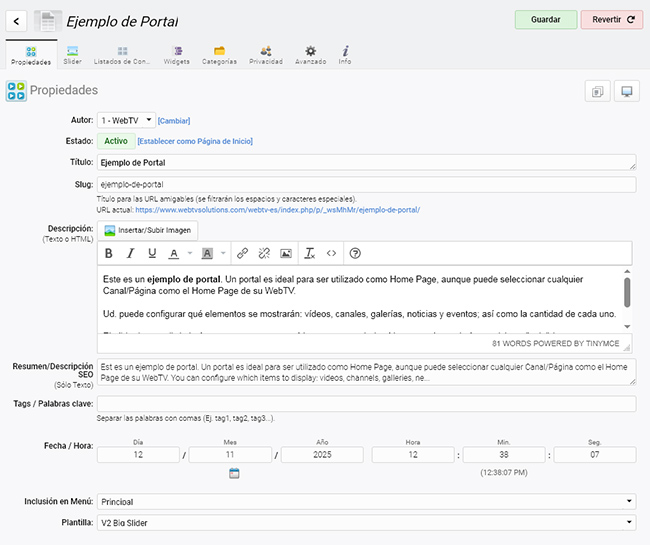Apply the background color icon
650x545 pixels.
tap(207, 253)
